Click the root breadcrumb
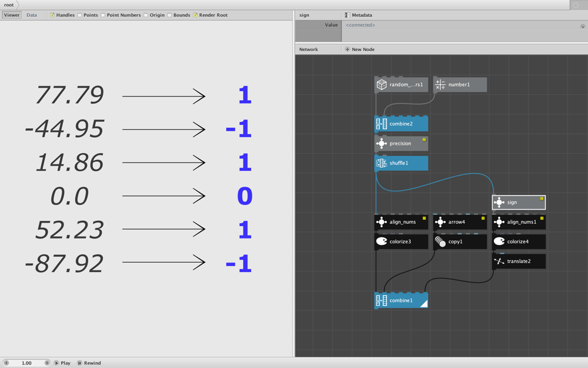588x368 pixels. click(x=9, y=5)
